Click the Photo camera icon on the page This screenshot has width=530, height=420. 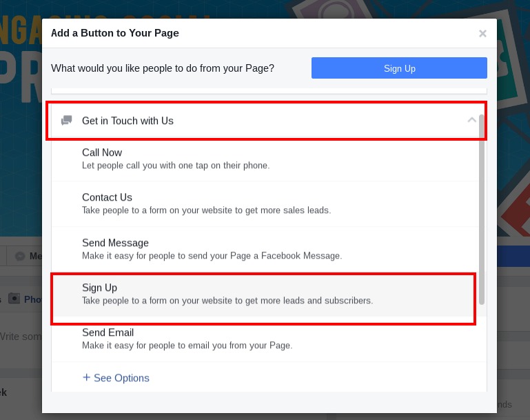pos(14,299)
